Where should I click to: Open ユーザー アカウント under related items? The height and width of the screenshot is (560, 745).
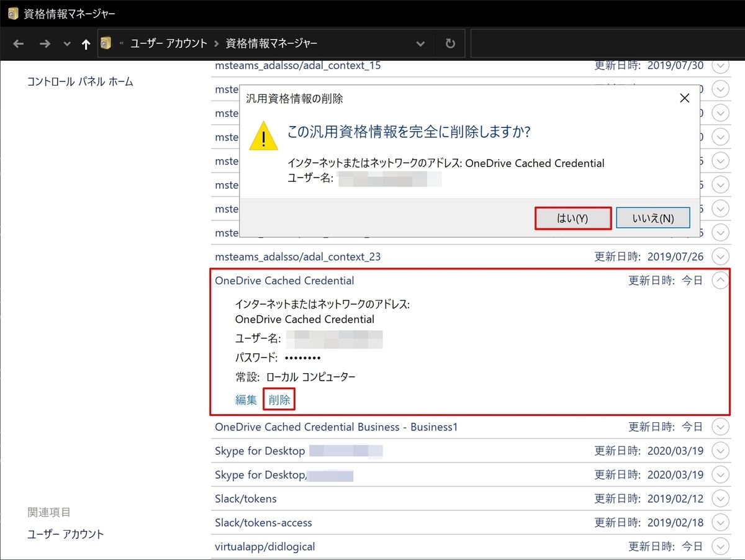65,534
